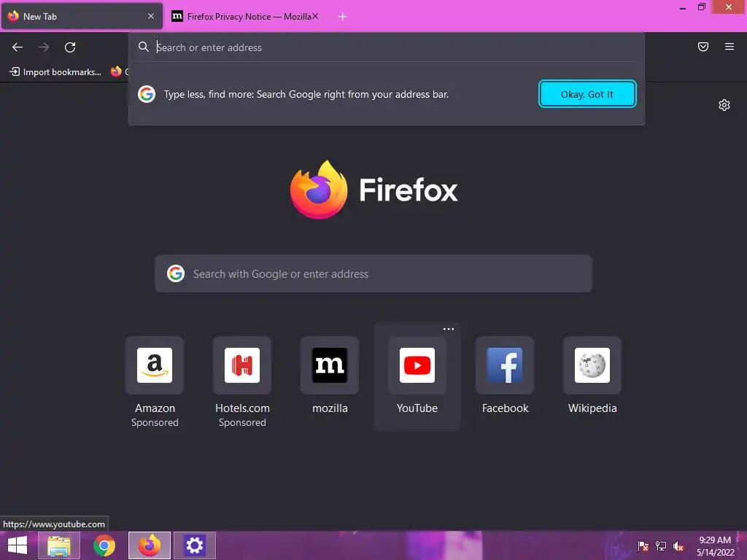The image size is (747, 560).
Task: Click Firefox bookmark icon in bookmarks toolbar
Action: pos(116,72)
